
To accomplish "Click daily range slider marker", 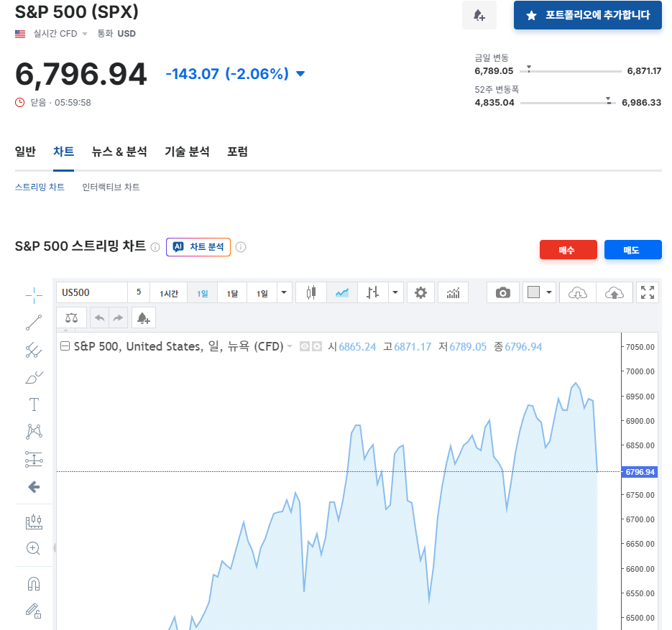I will click(529, 69).
